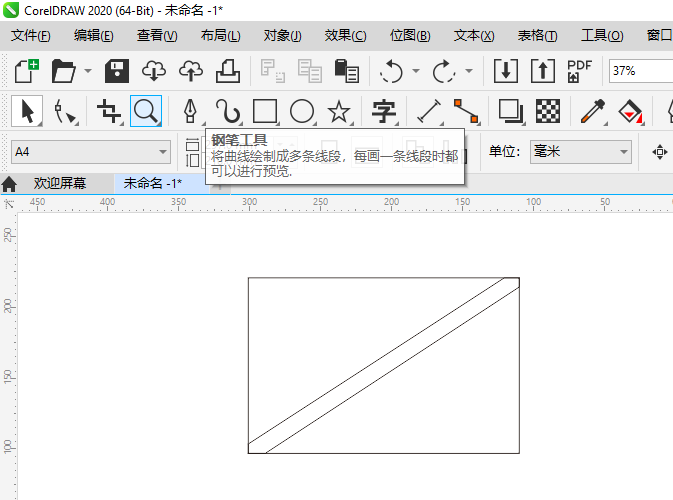Click the home icon beside tabs
The image size is (673, 500).
point(9,184)
